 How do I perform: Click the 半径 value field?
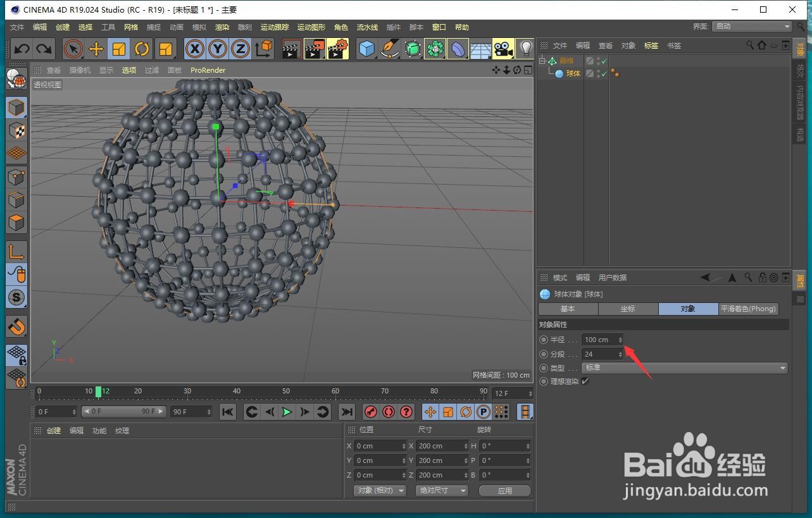pos(603,340)
